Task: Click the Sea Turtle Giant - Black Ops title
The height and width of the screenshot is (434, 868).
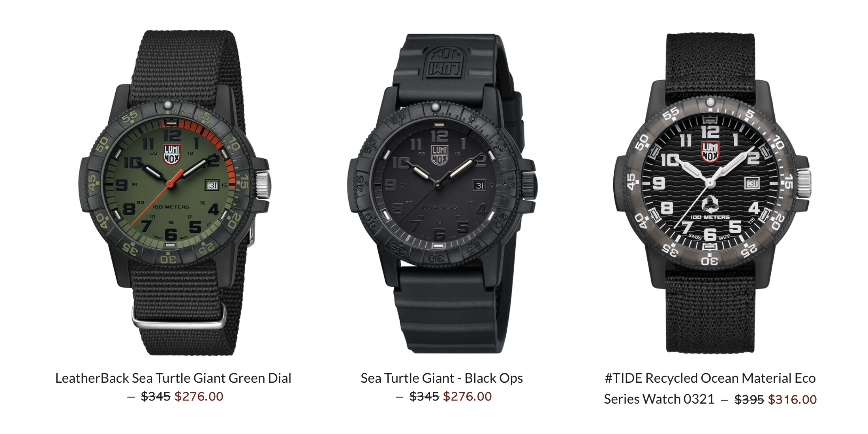Action: [x=442, y=378]
